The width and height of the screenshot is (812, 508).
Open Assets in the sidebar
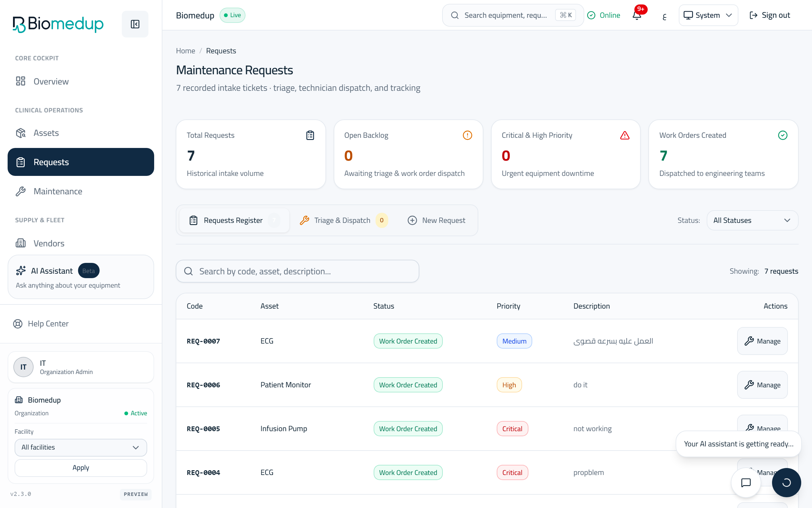tap(81, 133)
